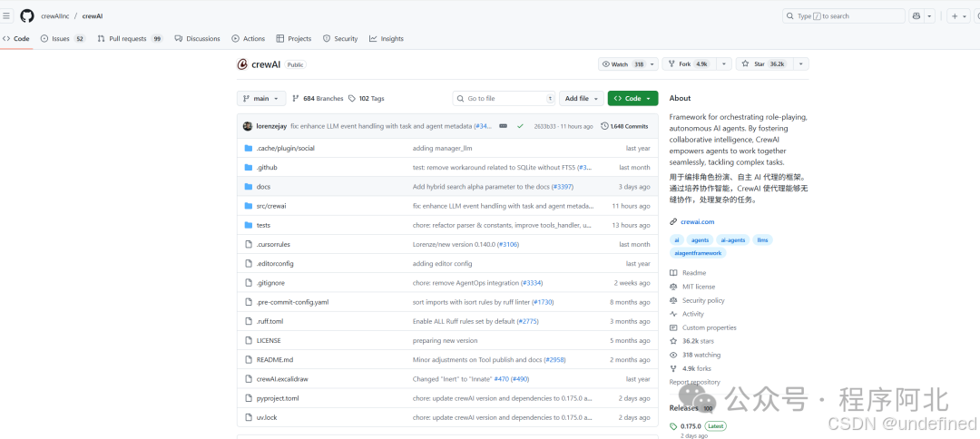Image resolution: width=980 pixels, height=439 pixels.
Task: Open the .ruff.toml file
Action: tap(270, 321)
